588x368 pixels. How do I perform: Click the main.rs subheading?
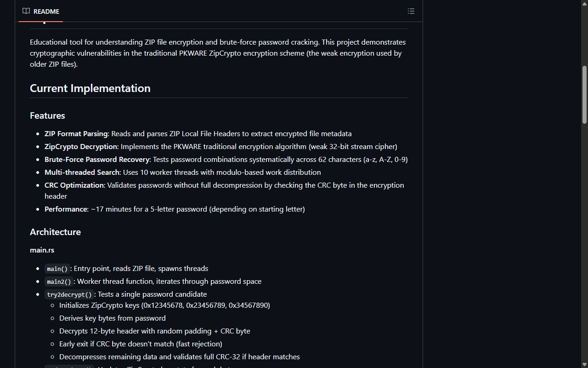pos(42,250)
